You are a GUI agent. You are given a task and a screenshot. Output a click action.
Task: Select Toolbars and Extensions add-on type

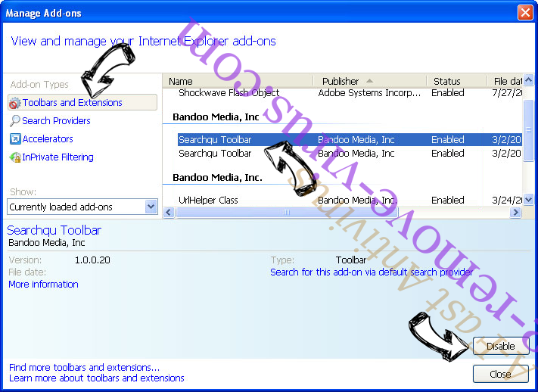pos(82,102)
